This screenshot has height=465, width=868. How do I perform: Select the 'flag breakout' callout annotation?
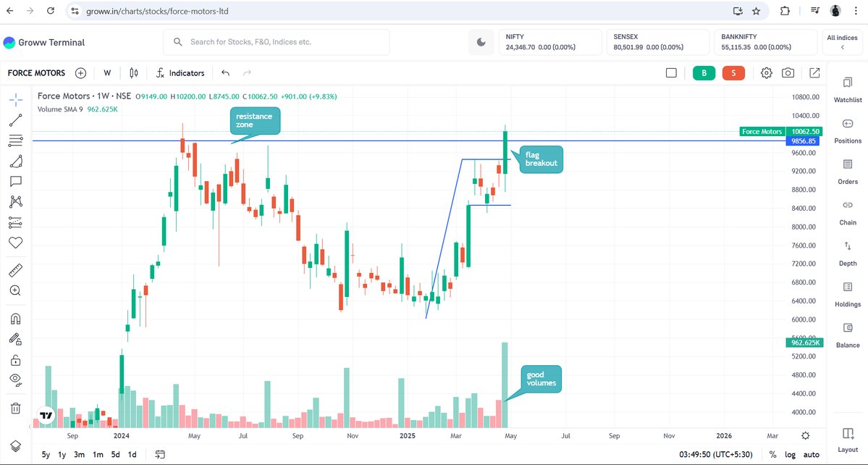point(540,159)
